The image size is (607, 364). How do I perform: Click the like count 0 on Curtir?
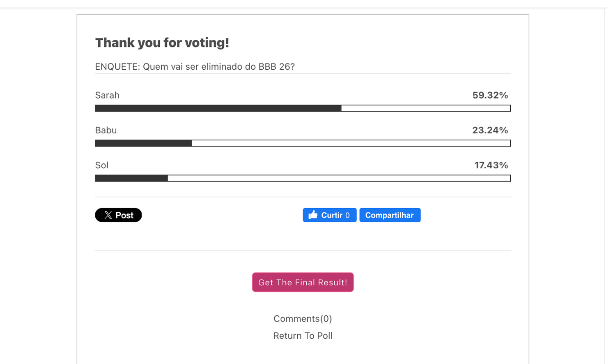click(x=348, y=215)
